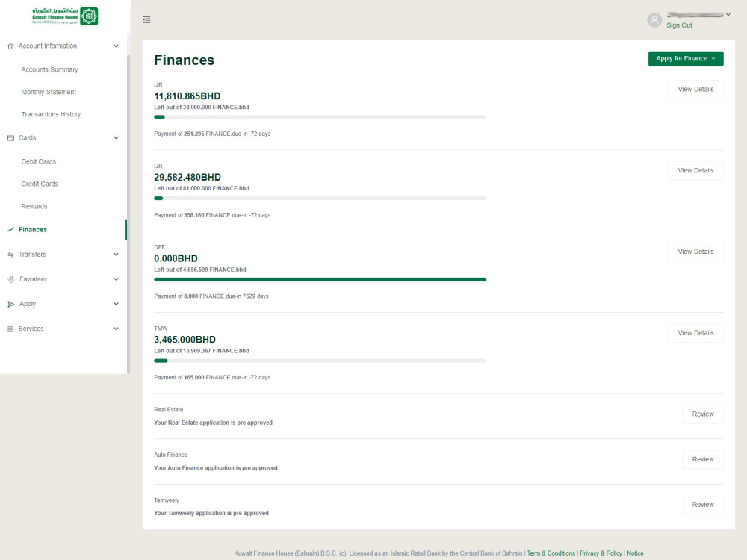Click the Account Information bank icon
The height and width of the screenshot is (560, 747).
click(10, 46)
